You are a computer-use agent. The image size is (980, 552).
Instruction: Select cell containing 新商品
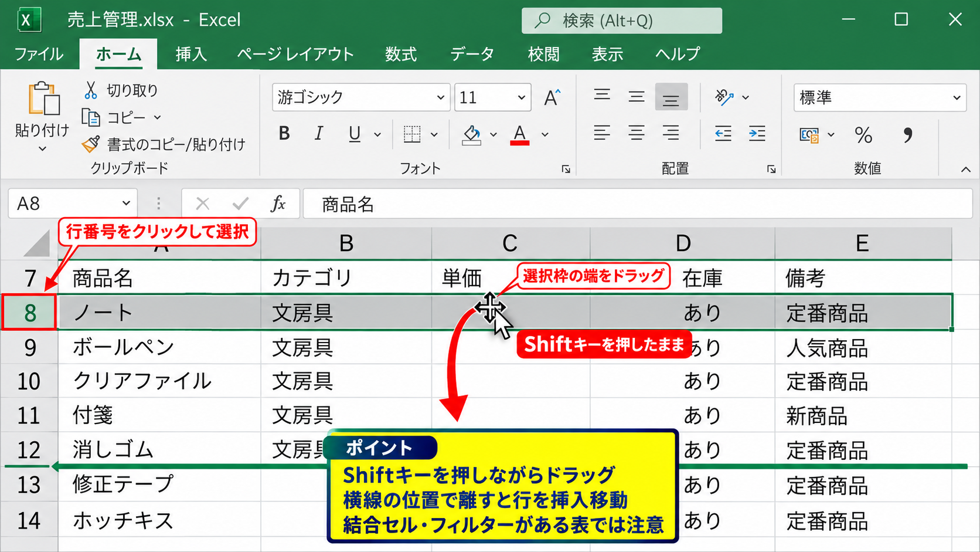pyautogui.click(x=863, y=415)
